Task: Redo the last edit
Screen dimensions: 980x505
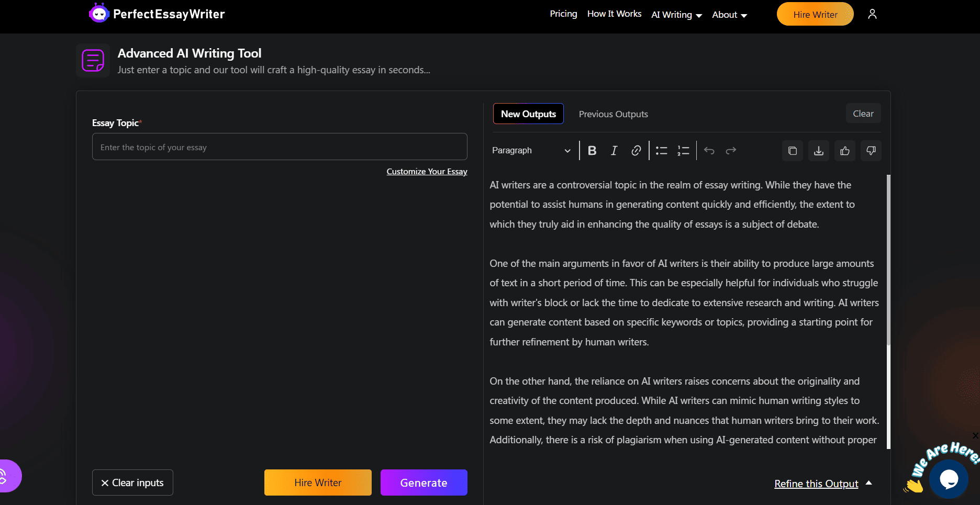Action: click(731, 151)
